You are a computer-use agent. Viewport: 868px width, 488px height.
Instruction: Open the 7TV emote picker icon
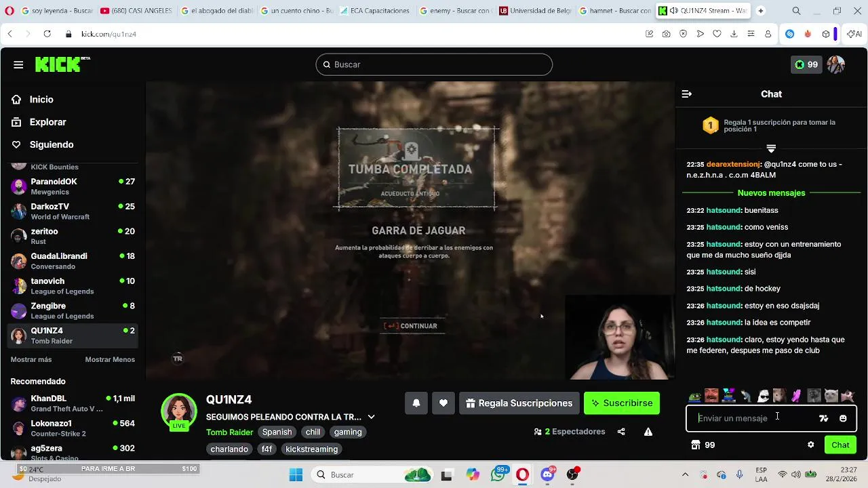(823, 418)
